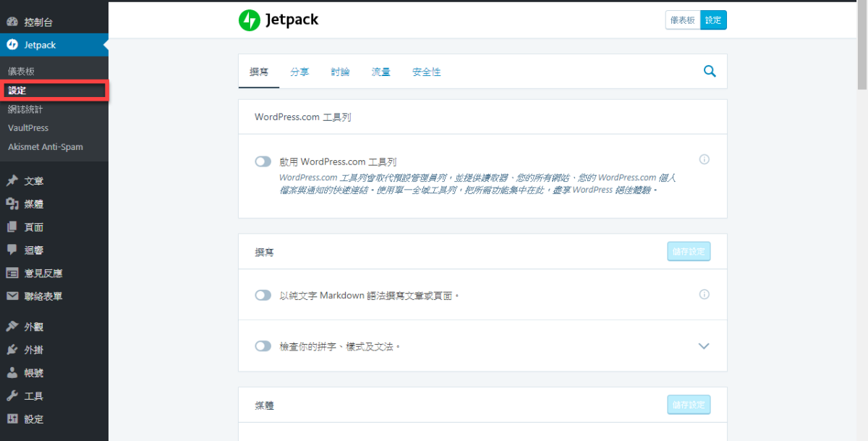Switch to the 流量 tab
This screenshot has height=441, width=868.
380,72
